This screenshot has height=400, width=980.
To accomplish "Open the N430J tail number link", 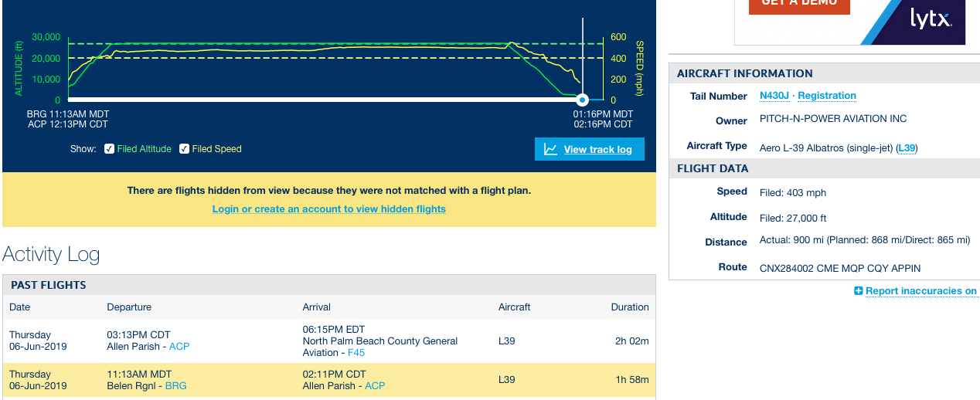I will click(x=774, y=96).
